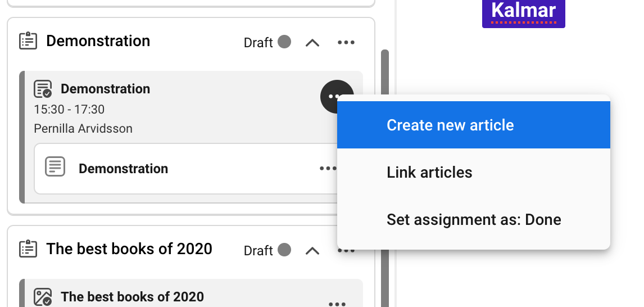Click Draft status dot on best books card
The height and width of the screenshot is (307, 644).
pos(284,250)
